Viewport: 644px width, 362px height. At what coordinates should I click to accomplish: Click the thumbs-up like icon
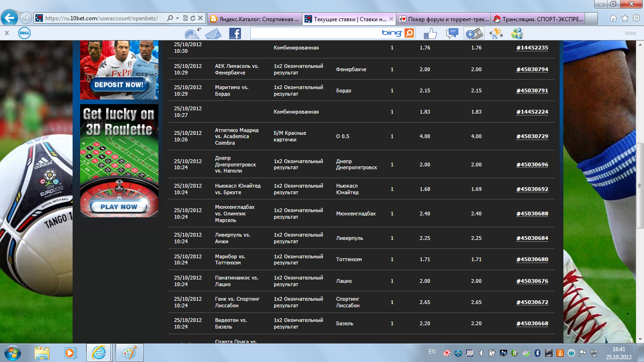pos(430,33)
